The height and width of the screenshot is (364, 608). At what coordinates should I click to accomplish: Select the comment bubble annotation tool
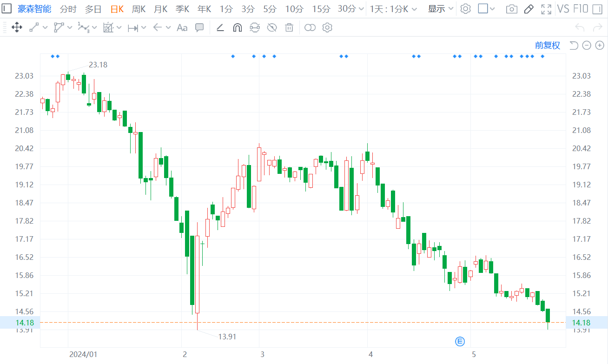(199, 28)
